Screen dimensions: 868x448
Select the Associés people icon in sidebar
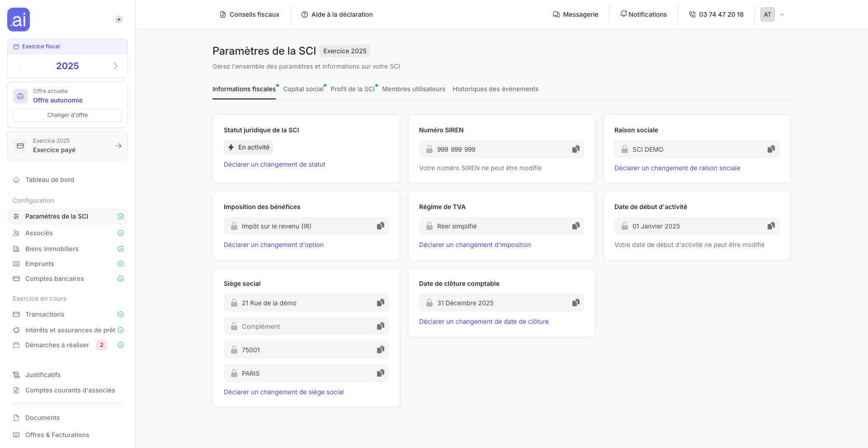click(16, 233)
